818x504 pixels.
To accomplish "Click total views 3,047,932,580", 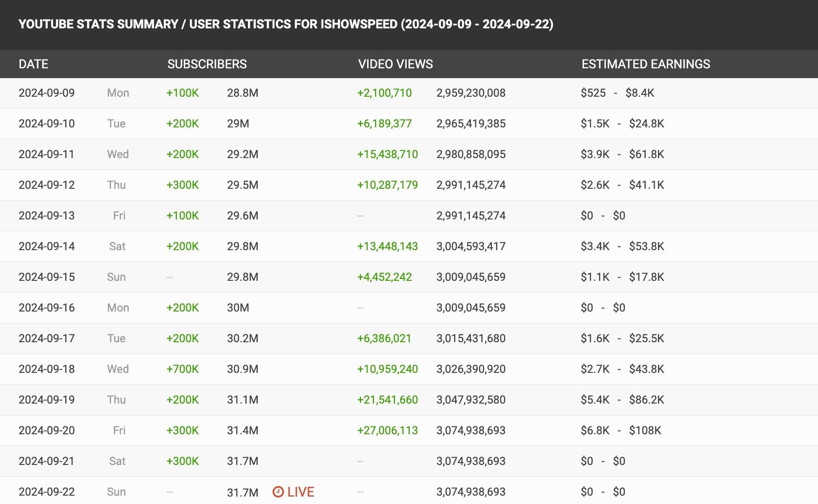I will coord(471,400).
